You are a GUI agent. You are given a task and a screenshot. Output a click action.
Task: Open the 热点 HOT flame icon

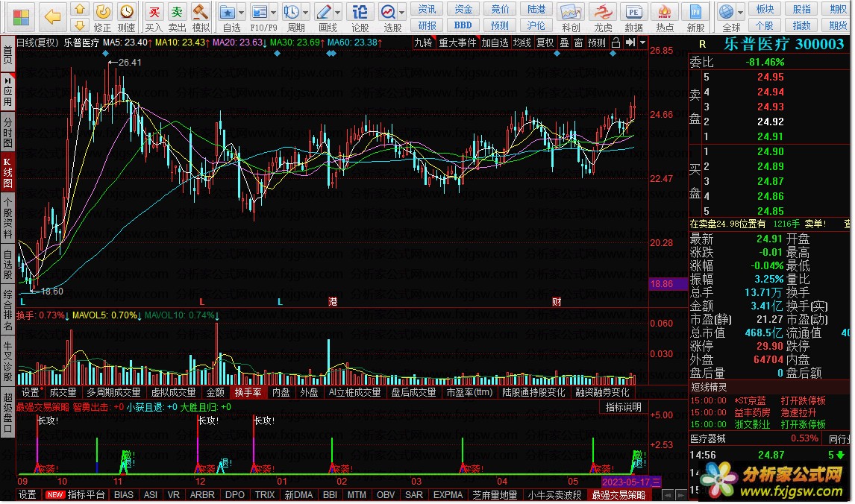pyautogui.click(x=665, y=12)
